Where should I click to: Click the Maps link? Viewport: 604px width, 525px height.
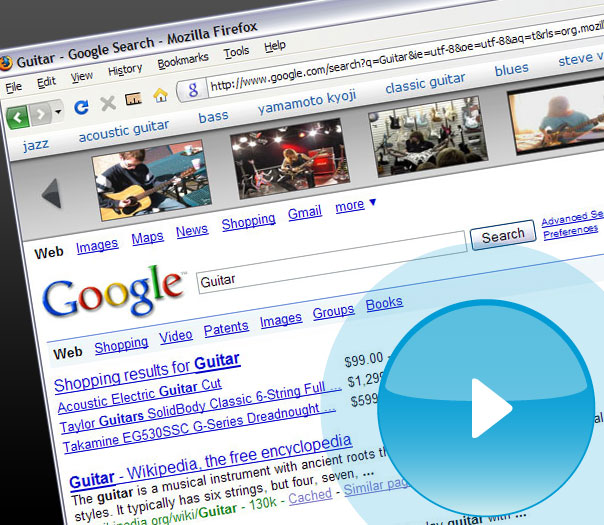pyautogui.click(x=148, y=238)
